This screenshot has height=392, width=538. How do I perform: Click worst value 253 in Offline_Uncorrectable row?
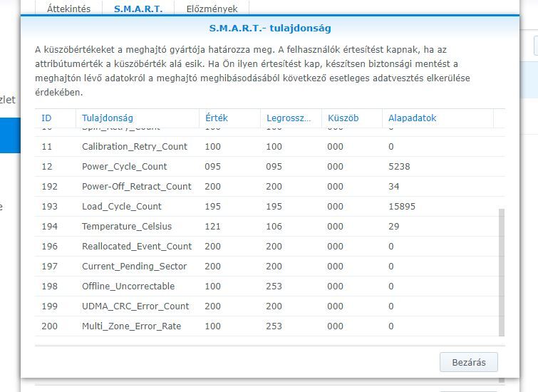point(274,286)
